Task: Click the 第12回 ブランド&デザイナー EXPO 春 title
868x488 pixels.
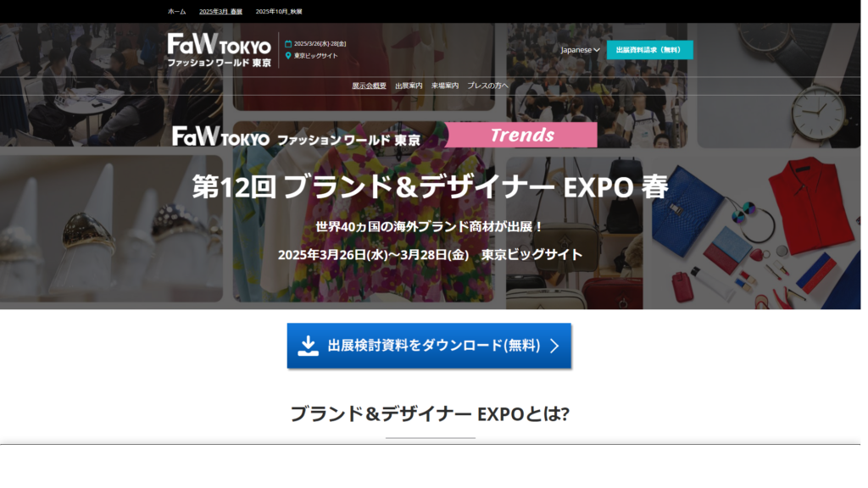Action: tap(430, 187)
